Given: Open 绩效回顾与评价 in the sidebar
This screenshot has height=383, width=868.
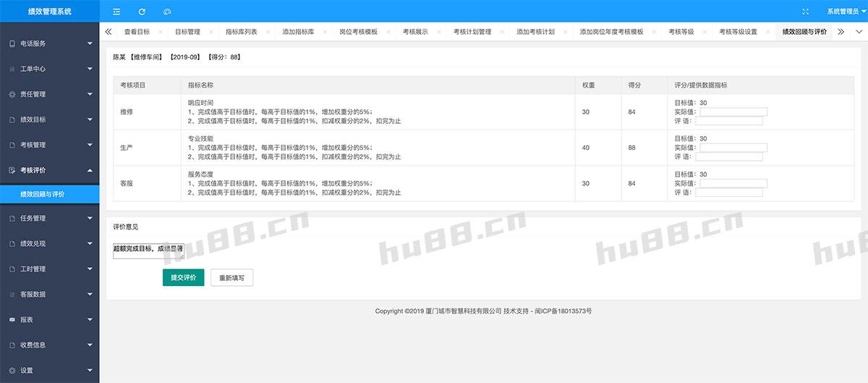Looking at the screenshot, I should (x=49, y=194).
